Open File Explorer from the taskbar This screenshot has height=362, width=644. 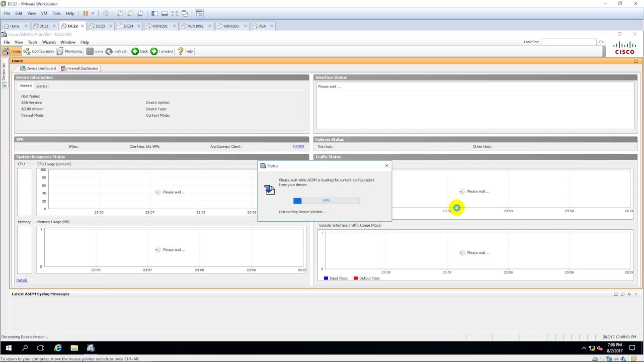[74, 348]
